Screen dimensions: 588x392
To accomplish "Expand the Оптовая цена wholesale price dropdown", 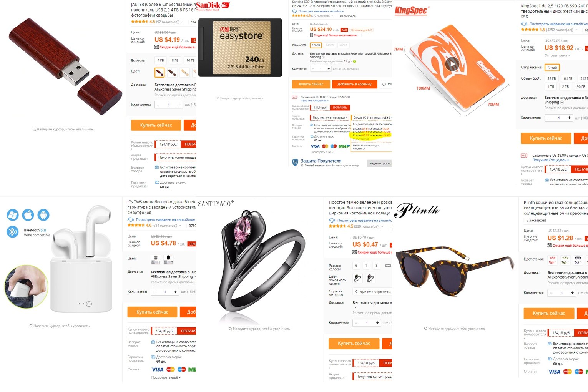I will click(x=557, y=56).
